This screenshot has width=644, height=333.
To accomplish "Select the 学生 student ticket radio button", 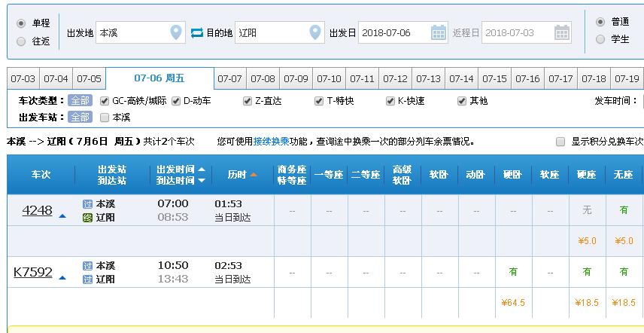I will pyautogui.click(x=600, y=39).
